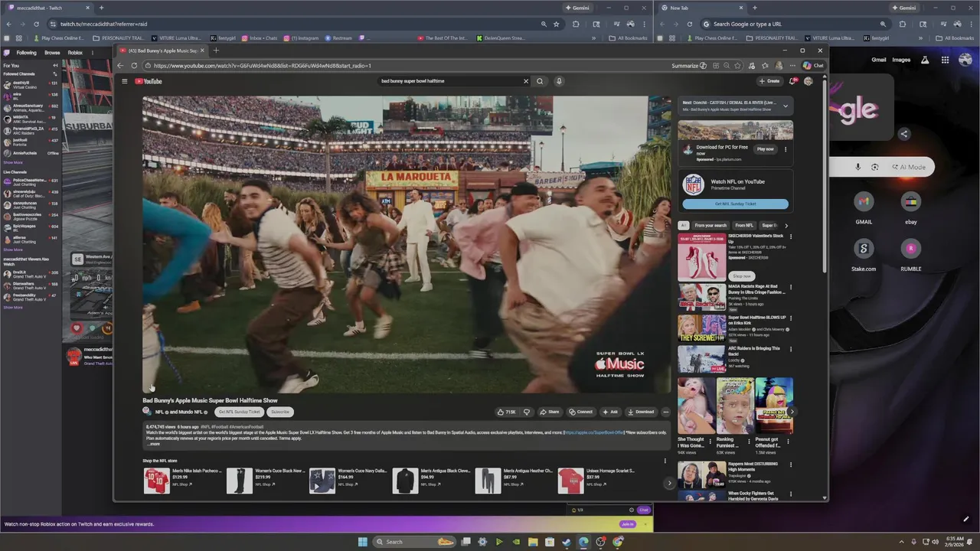This screenshot has width=980, height=551.
Task: Open the RUMBLE shortcut tile
Action: [910, 253]
